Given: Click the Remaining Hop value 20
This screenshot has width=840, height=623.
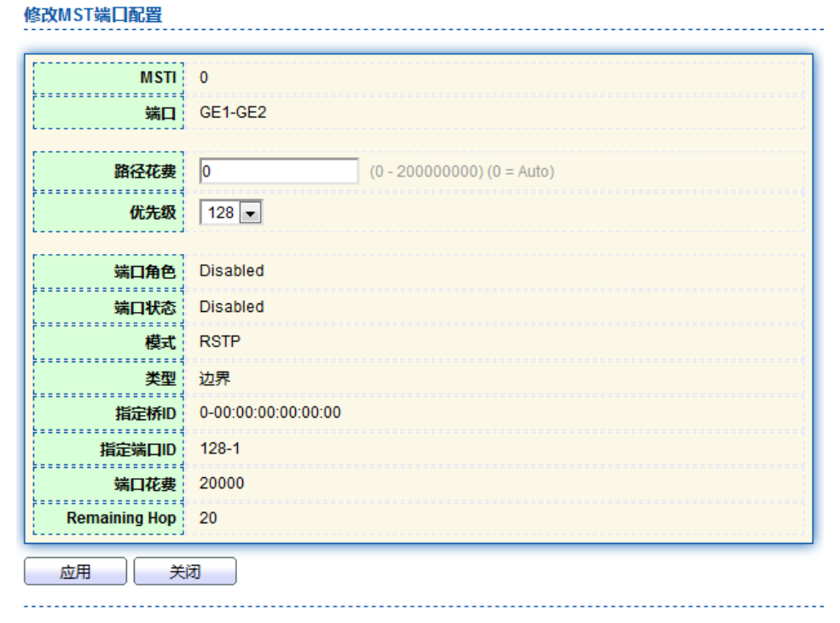Looking at the screenshot, I should pyautogui.click(x=209, y=518).
